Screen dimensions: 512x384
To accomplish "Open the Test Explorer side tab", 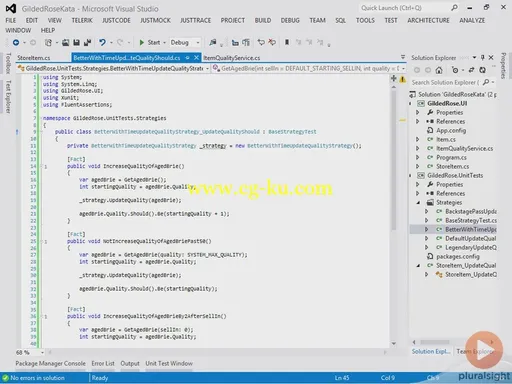I will tap(8, 97).
